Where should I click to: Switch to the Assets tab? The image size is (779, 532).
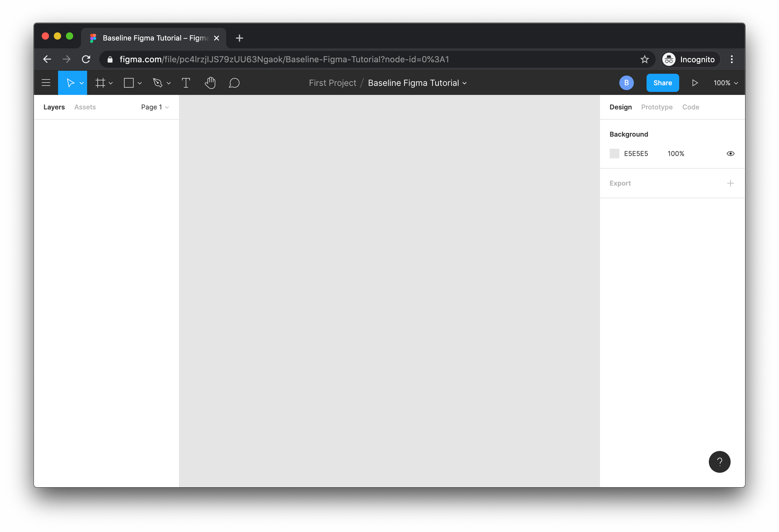tap(85, 107)
